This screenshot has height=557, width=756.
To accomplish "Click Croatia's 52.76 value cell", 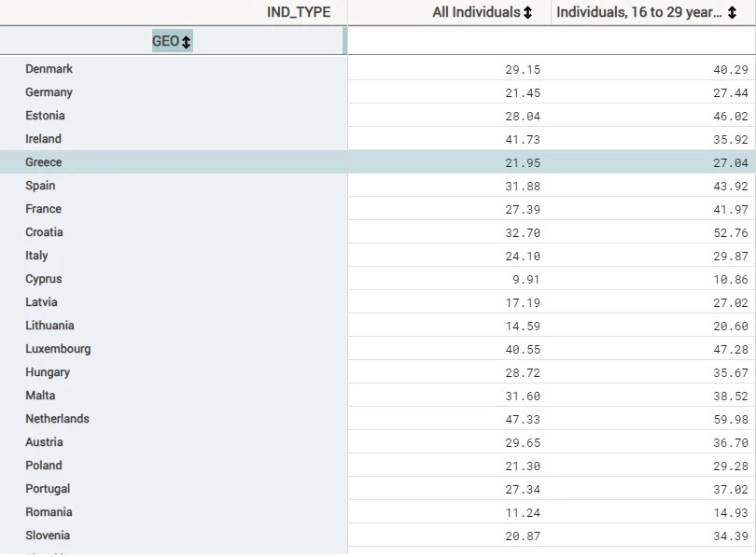I will 729,232.
